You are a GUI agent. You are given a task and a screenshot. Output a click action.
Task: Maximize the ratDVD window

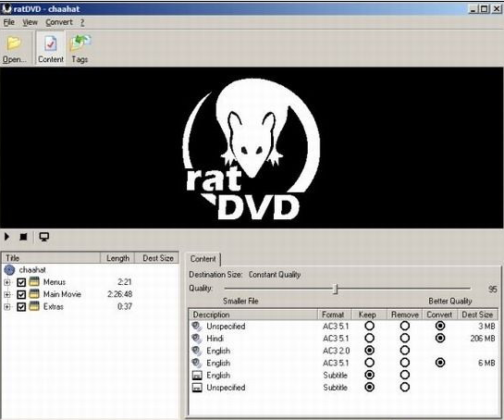484,8
